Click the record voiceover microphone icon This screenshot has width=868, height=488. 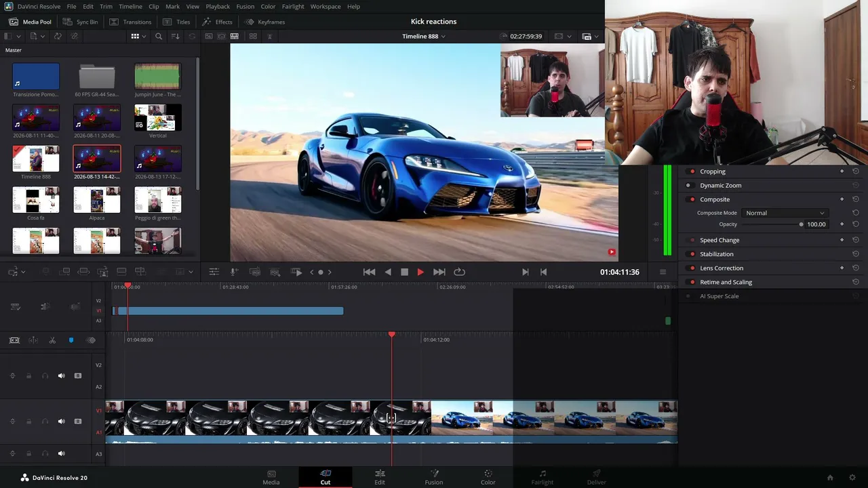233,272
